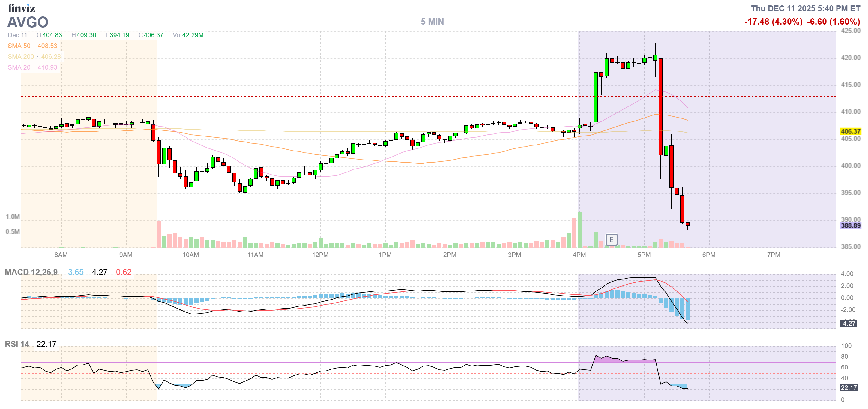Open the RSI 14 indicator label
Viewport: 868px width, 409px height.
[x=17, y=344]
